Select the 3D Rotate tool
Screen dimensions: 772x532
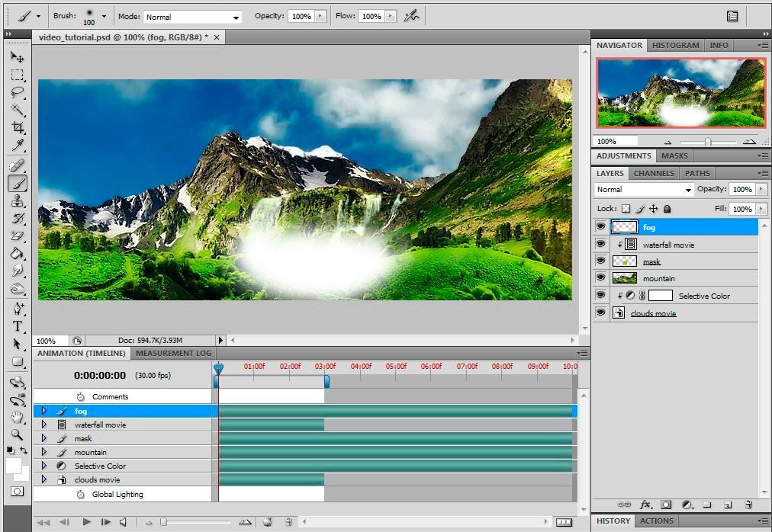[x=18, y=382]
